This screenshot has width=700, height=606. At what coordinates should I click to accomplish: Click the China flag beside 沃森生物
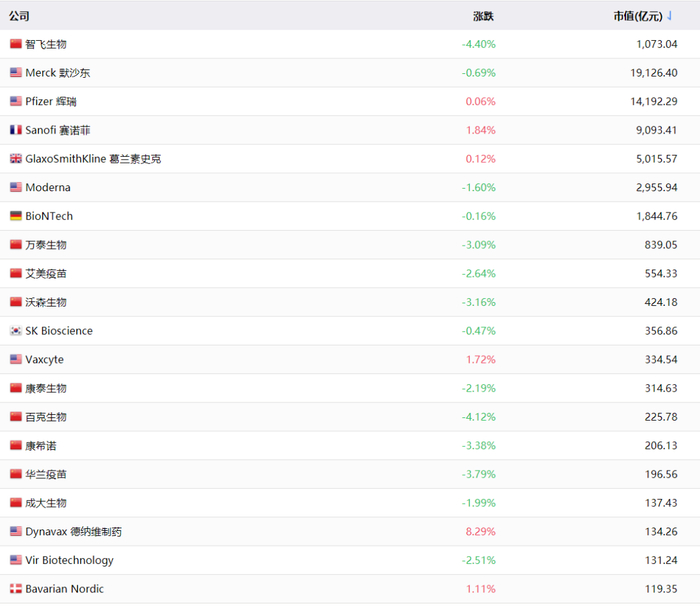point(16,302)
